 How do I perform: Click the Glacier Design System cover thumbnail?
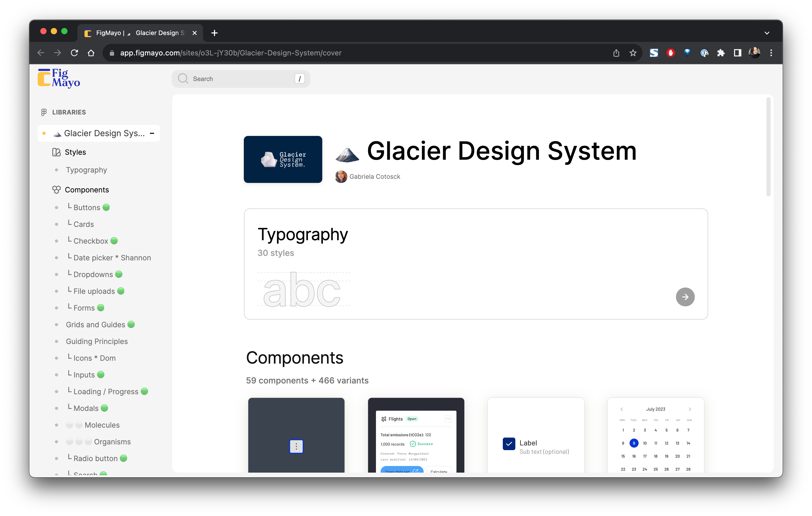(283, 159)
